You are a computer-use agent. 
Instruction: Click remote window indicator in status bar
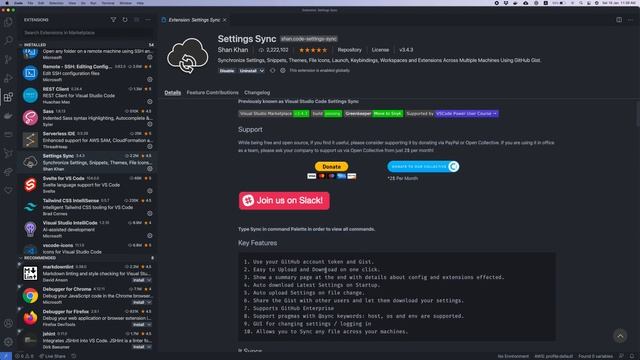[6, 356]
